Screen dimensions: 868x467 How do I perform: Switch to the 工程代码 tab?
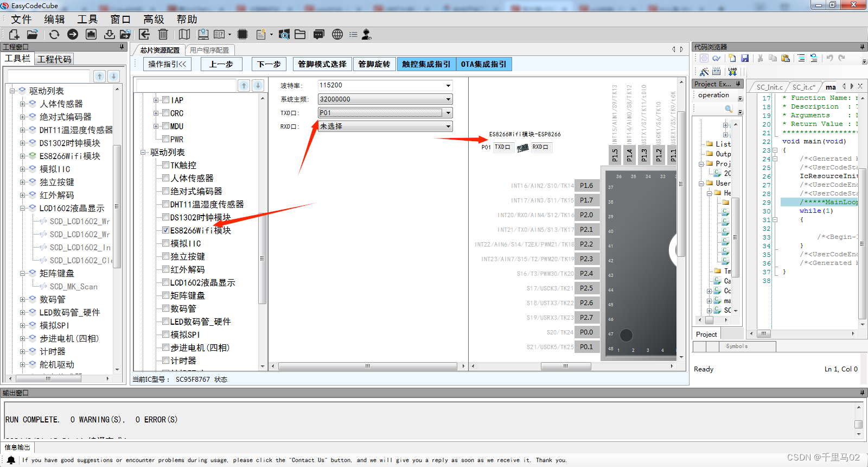54,59
